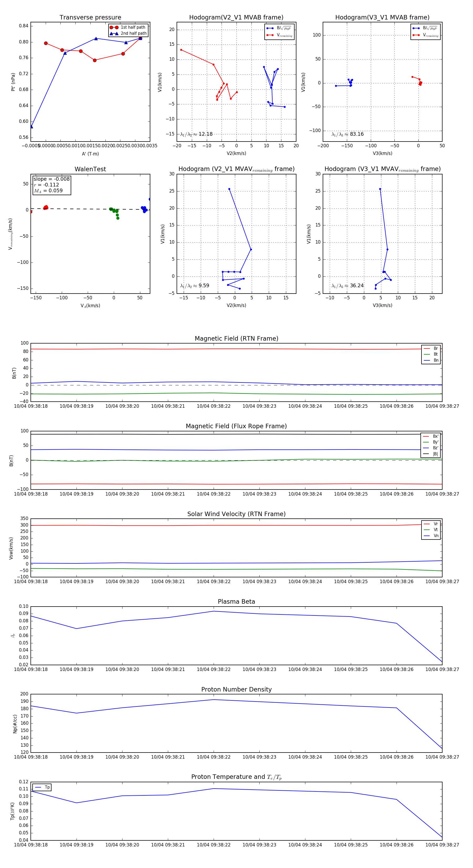Viewport: 473px width, 868px height.
Task: Click the topmost point in V3_V1 MVAV remaining hodogram
Action: pyautogui.click(x=380, y=189)
